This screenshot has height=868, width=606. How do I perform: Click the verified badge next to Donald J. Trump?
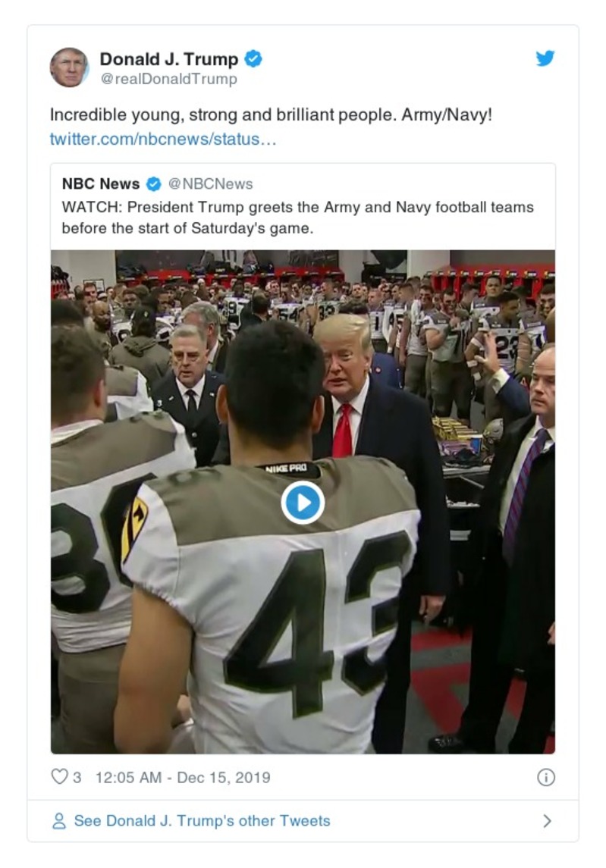click(255, 58)
